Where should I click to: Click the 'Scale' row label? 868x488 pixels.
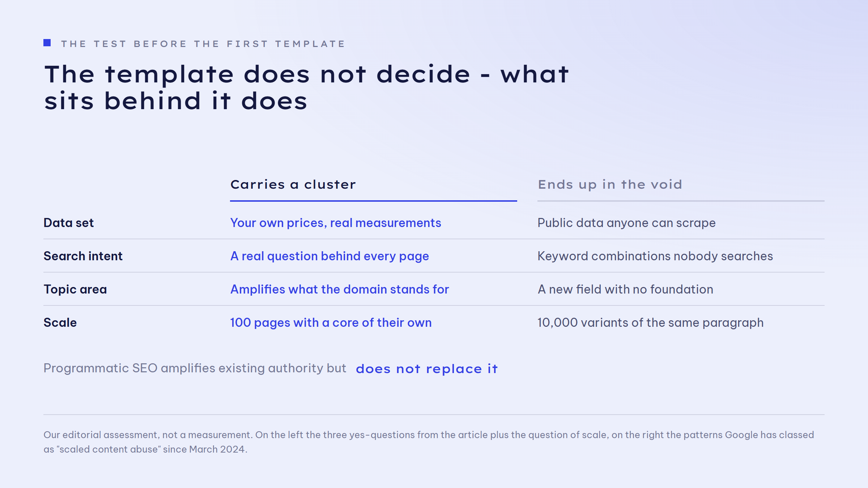point(60,322)
